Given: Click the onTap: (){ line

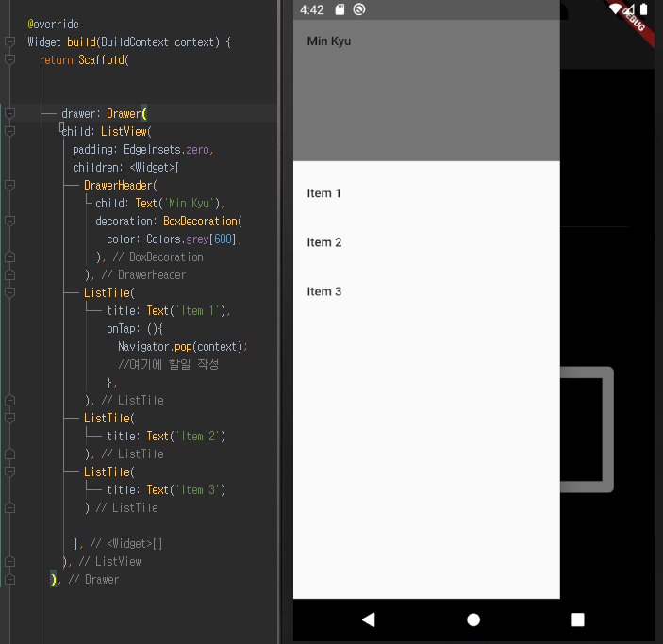Looking at the screenshot, I should tap(135, 328).
